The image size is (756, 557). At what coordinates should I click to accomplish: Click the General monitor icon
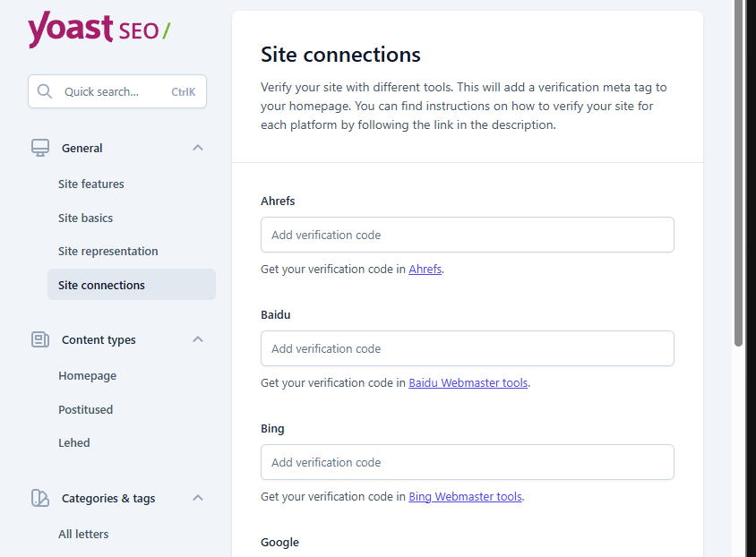(x=40, y=148)
